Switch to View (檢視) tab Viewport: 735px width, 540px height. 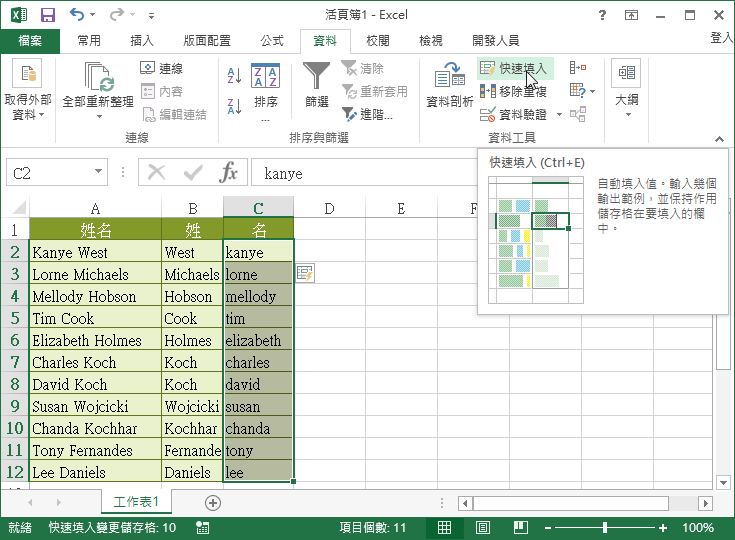click(431, 41)
